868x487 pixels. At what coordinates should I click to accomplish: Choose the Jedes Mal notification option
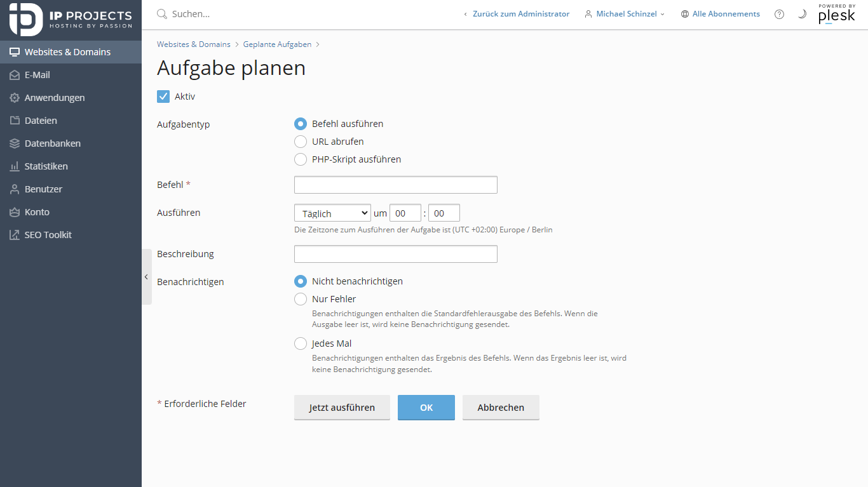pos(301,344)
